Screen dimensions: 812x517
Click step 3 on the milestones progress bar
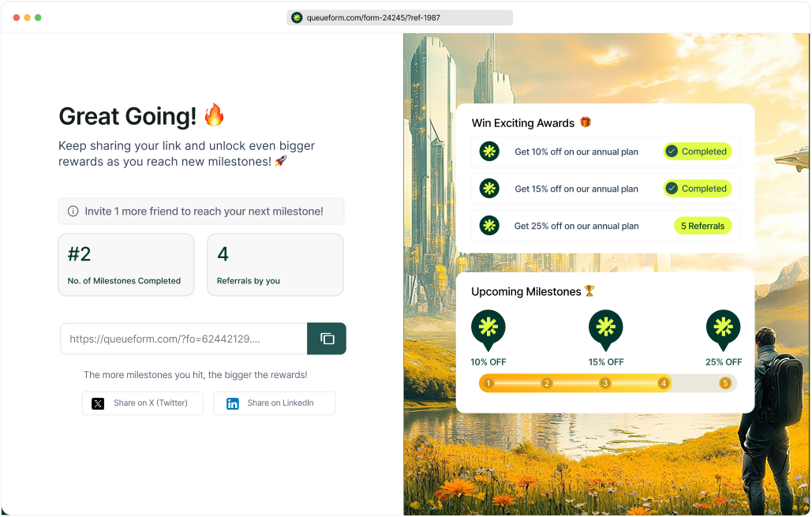605,383
